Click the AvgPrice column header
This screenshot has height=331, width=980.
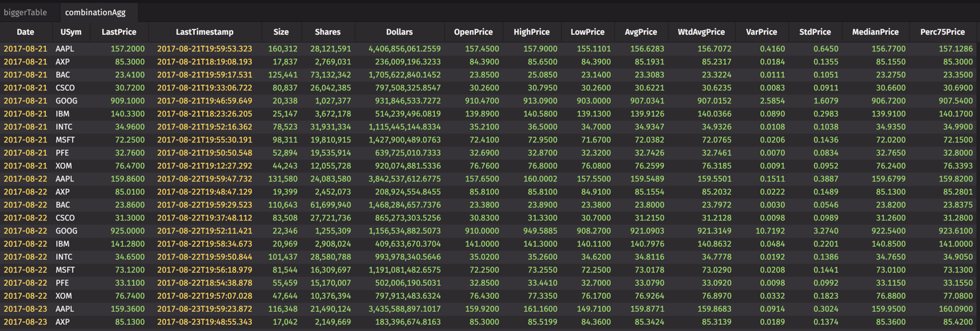pos(641,32)
